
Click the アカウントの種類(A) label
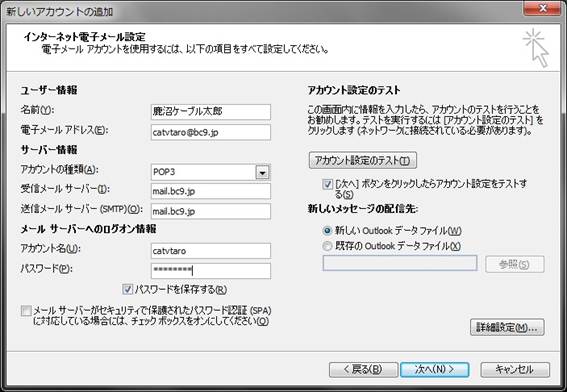click(59, 170)
